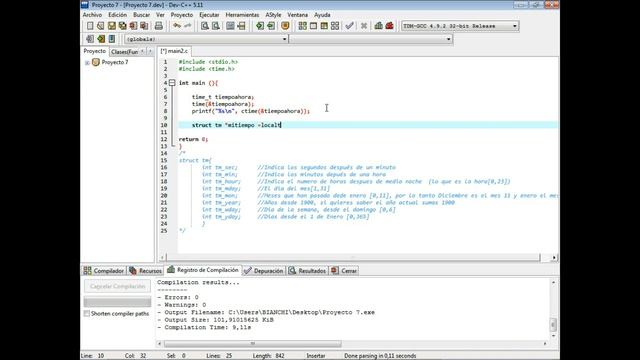Run the program via the Run icon
This screenshot has width=640, height=360.
pyautogui.click(x=313, y=26)
